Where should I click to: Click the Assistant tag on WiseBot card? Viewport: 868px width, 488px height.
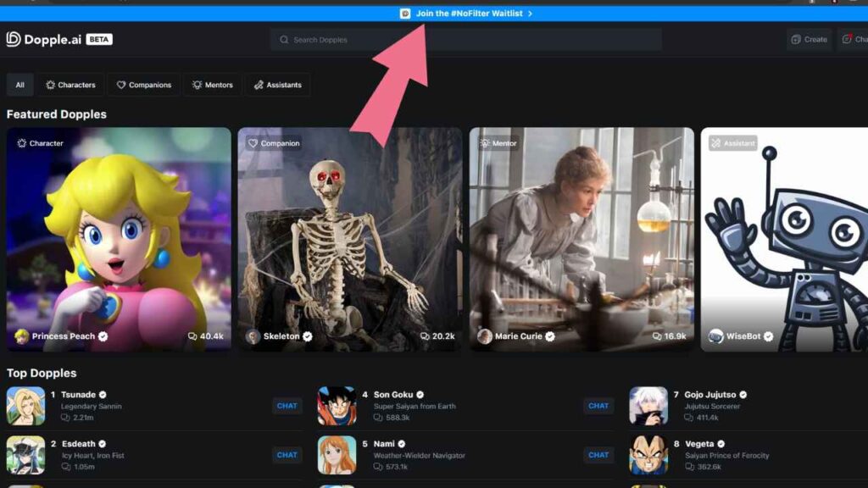733,143
